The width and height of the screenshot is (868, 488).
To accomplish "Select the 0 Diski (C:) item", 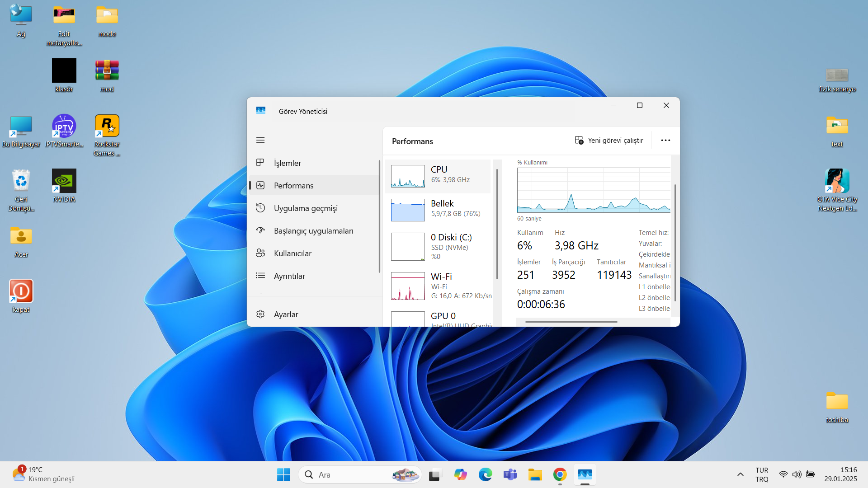I will click(438, 247).
